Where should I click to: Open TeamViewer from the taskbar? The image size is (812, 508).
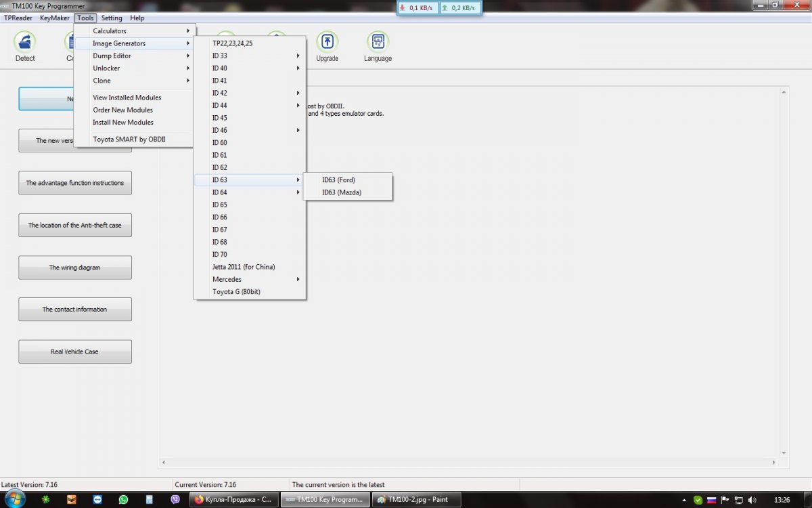click(97, 499)
